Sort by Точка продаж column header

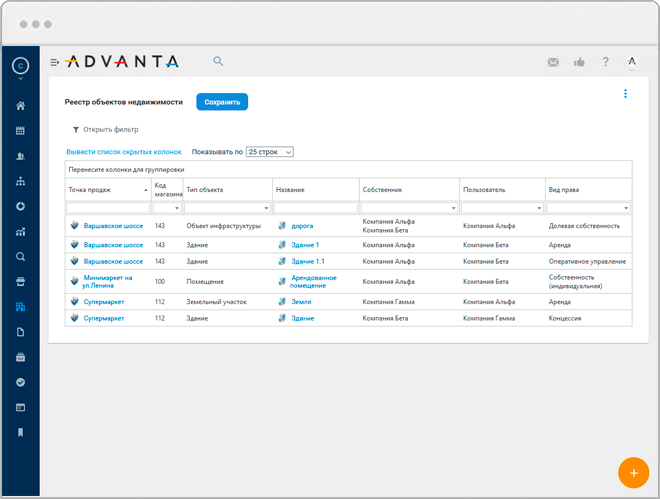(x=108, y=190)
